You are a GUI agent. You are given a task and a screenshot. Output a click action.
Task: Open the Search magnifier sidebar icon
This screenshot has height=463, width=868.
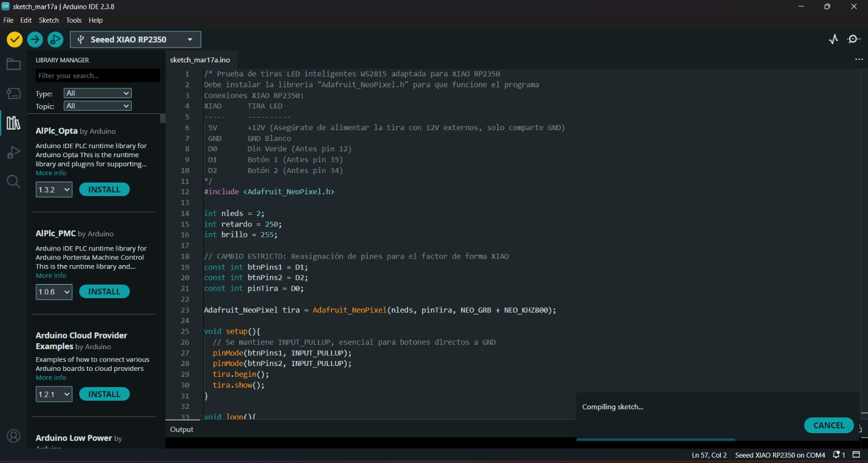coord(14,182)
